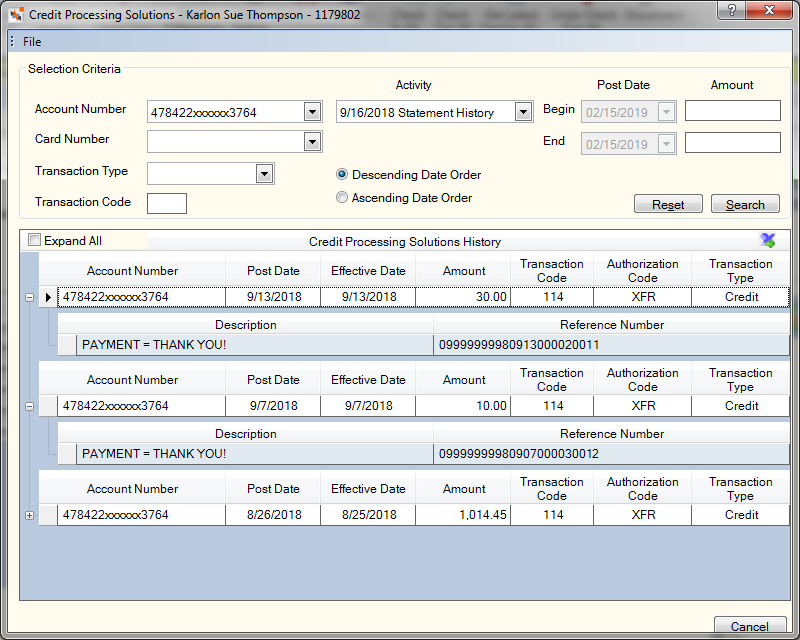This screenshot has width=800, height=640.
Task: Click reference number 0999999980913000020011
Action: click(x=611, y=345)
